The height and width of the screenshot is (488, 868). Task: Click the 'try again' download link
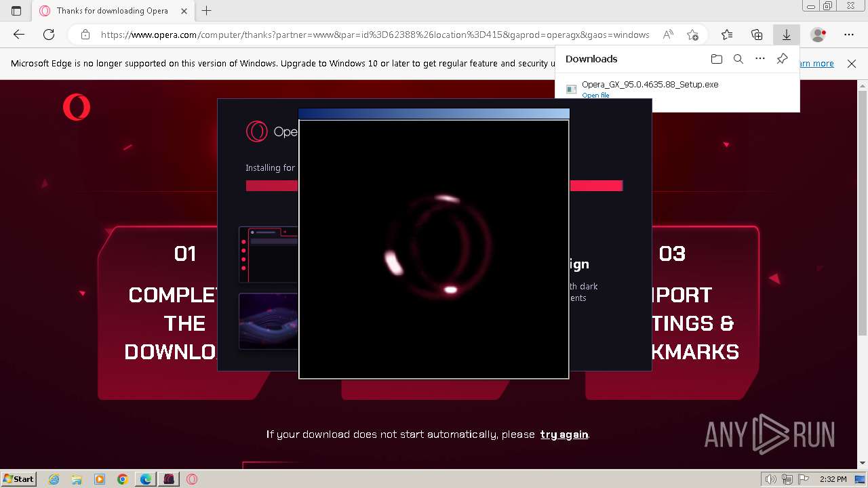point(564,434)
